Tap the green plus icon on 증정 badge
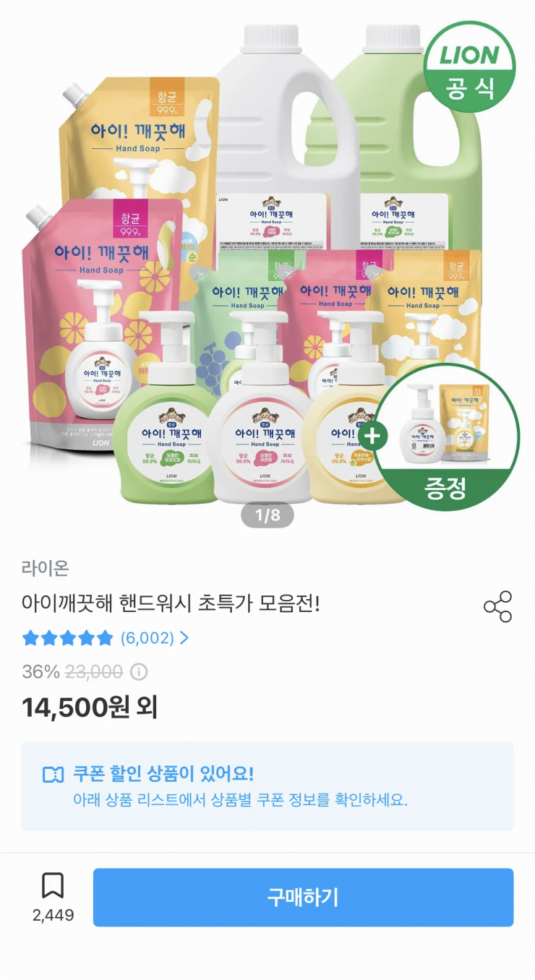Viewport: 535px width, 980px height. click(x=372, y=437)
